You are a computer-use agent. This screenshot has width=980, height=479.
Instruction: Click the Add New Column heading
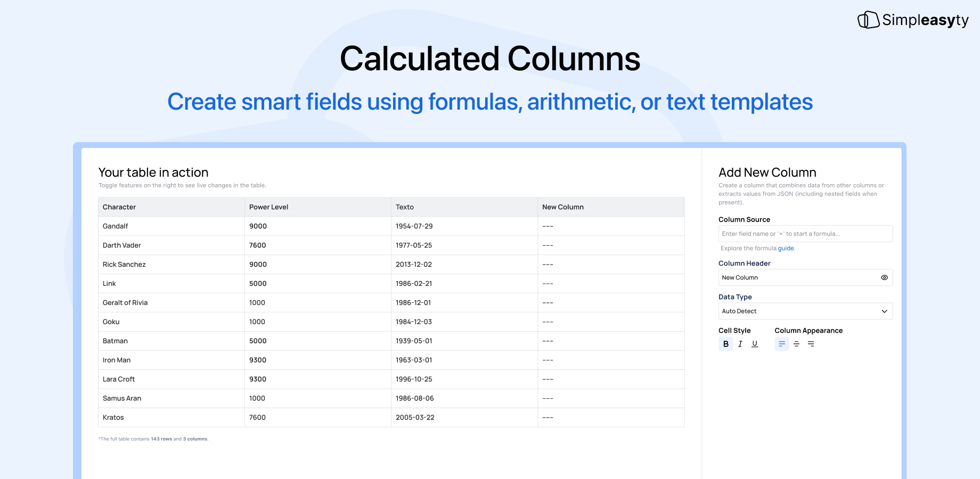coord(767,172)
